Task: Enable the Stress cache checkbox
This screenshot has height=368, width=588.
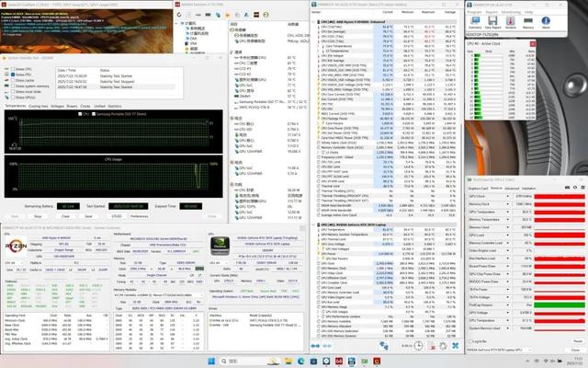Action: click(x=13, y=80)
